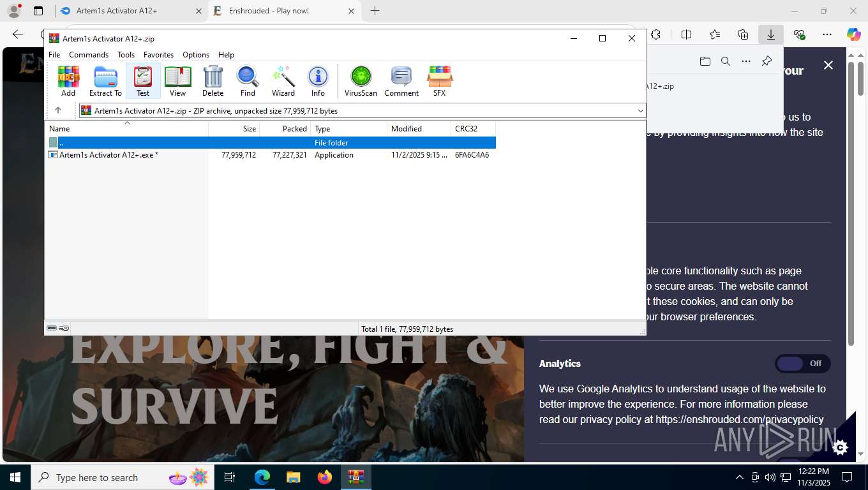Open the Favorites menu
The width and height of the screenshot is (868, 490).
pos(158,55)
